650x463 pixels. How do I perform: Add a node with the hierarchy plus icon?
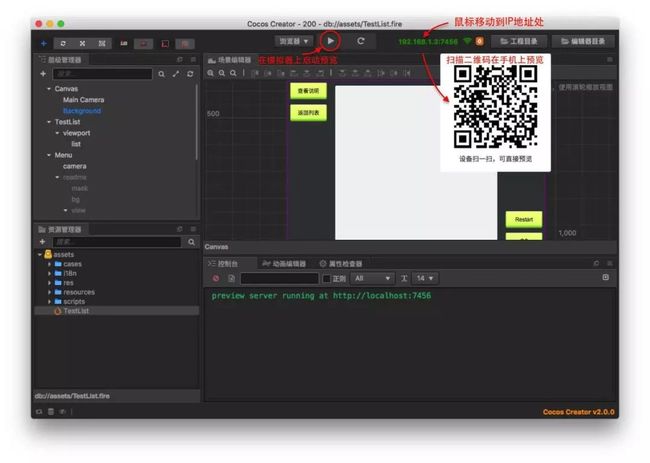(x=43, y=74)
